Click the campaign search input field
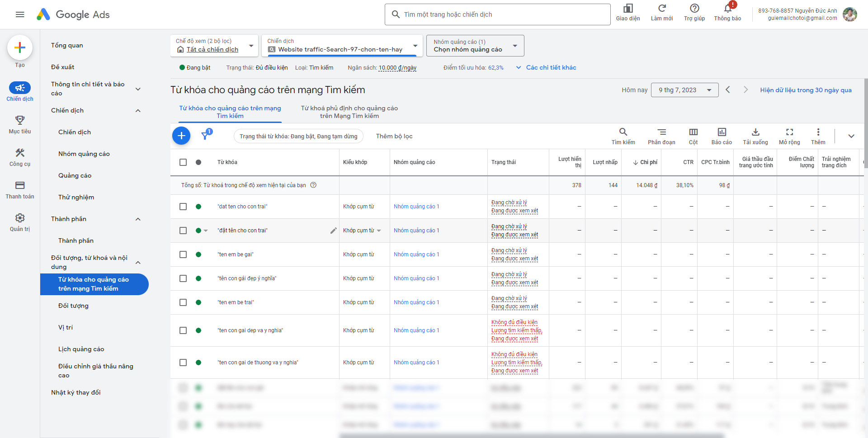The height and width of the screenshot is (438, 868). pos(497,14)
